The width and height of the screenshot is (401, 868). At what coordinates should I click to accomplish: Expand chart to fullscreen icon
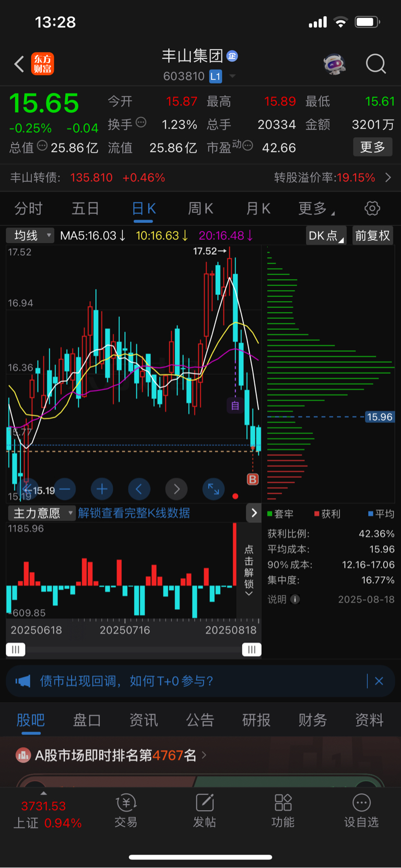coord(214,489)
